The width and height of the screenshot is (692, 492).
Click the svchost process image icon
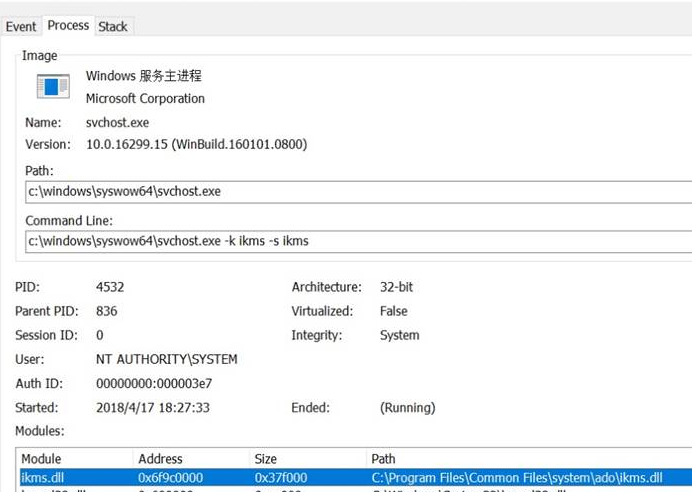52,87
